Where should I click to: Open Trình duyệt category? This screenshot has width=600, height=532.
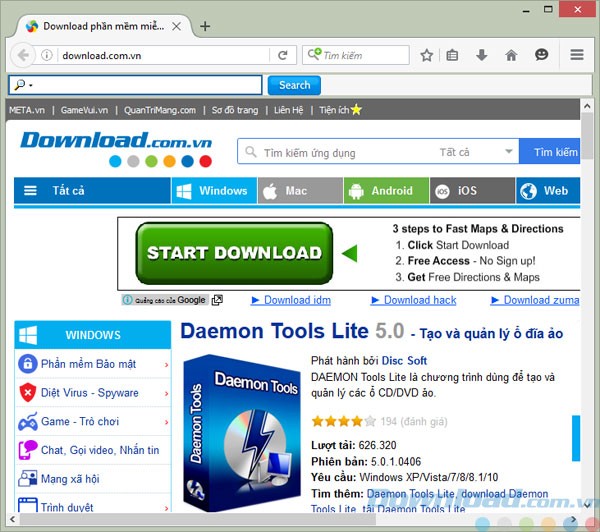pyautogui.click(x=67, y=507)
